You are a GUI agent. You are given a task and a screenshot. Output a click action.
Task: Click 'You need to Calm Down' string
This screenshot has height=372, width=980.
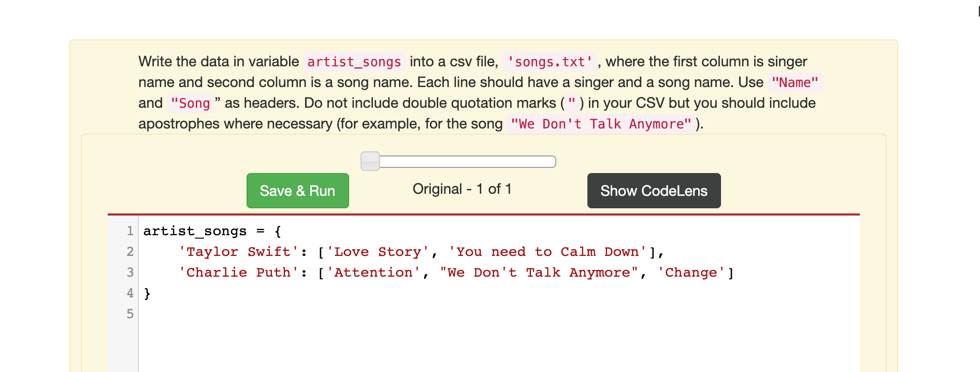pyautogui.click(x=547, y=252)
